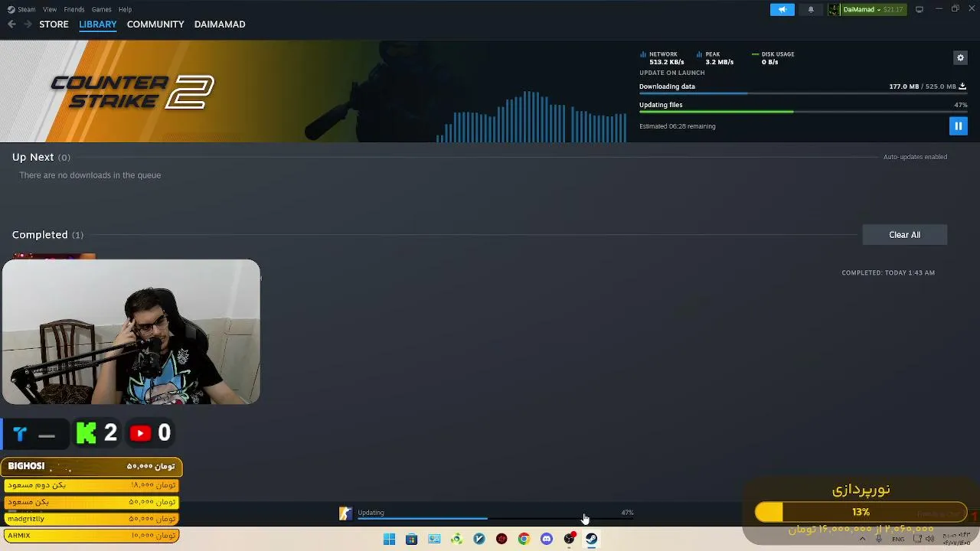Click the 13% donation goal bar

point(861,512)
